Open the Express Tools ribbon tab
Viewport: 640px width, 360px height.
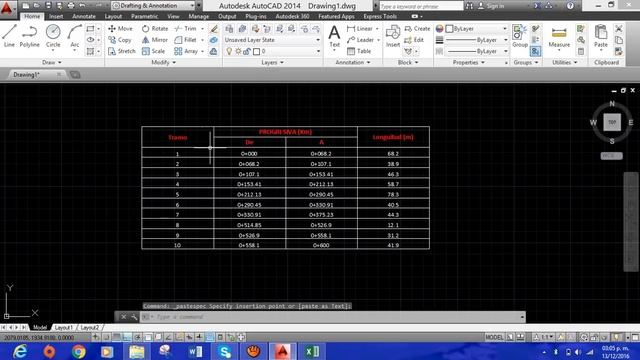[x=380, y=16]
